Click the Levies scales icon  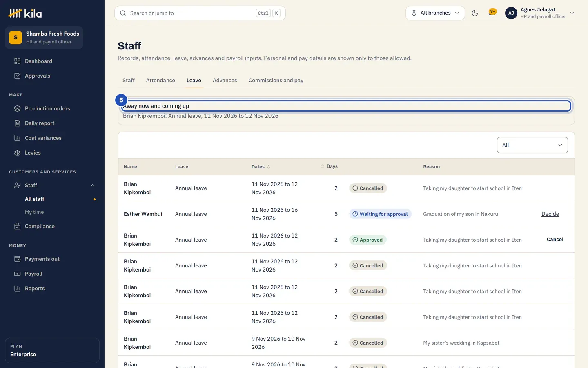point(17,153)
